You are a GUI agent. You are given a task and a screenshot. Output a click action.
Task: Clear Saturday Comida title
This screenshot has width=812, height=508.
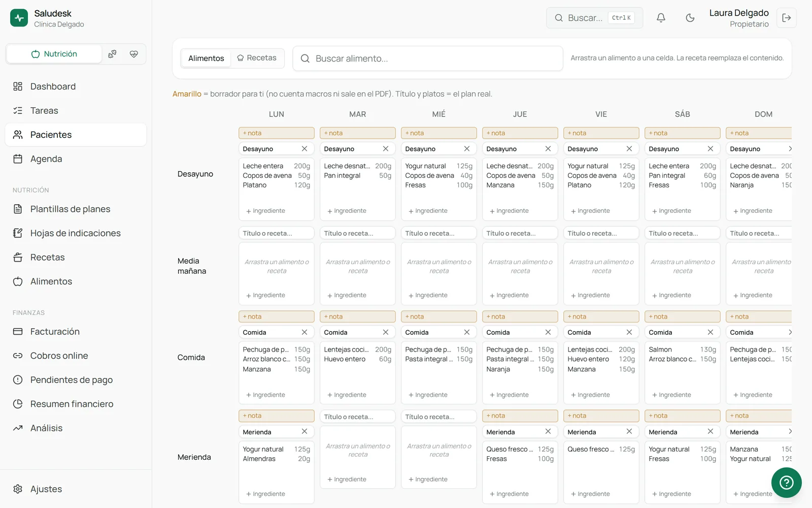click(710, 332)
